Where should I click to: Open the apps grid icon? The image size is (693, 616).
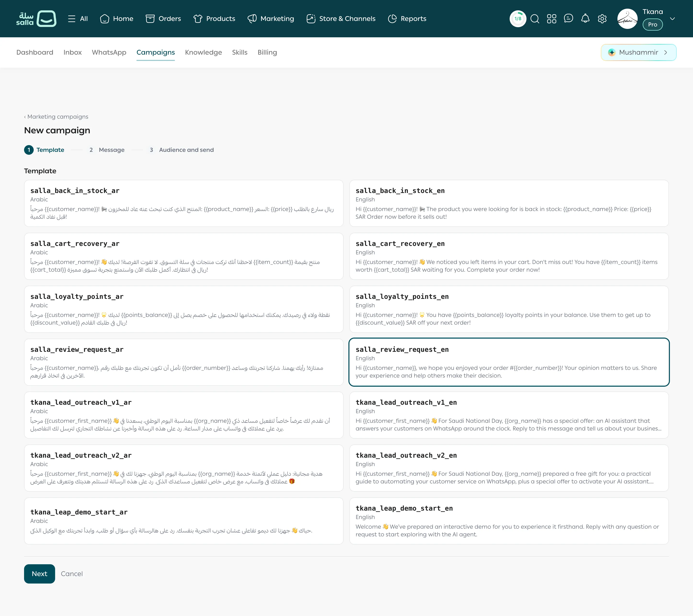click(x=552, y=19)
